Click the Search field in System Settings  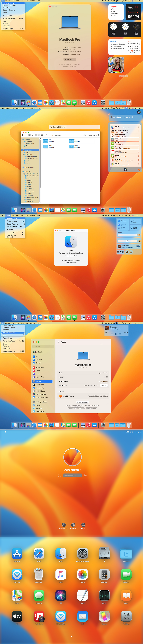[x=43, y=347]
